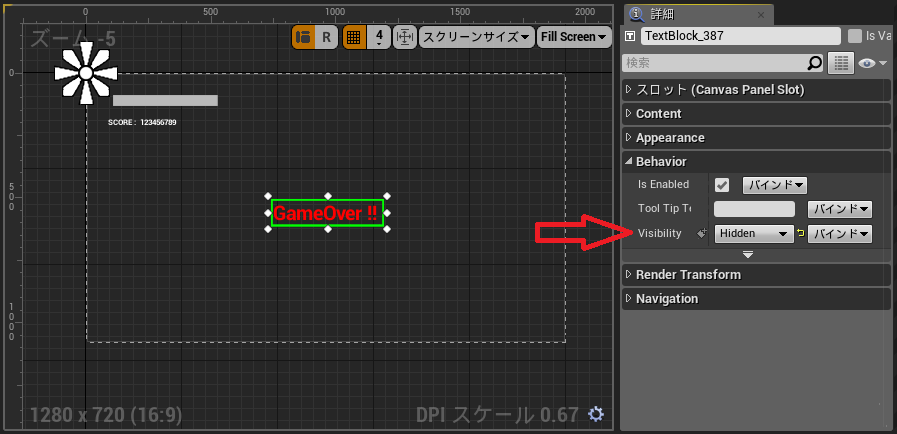Click the DPI scale settings gear
The width and height of the screenshot is (897, 434).
[596, 414]
